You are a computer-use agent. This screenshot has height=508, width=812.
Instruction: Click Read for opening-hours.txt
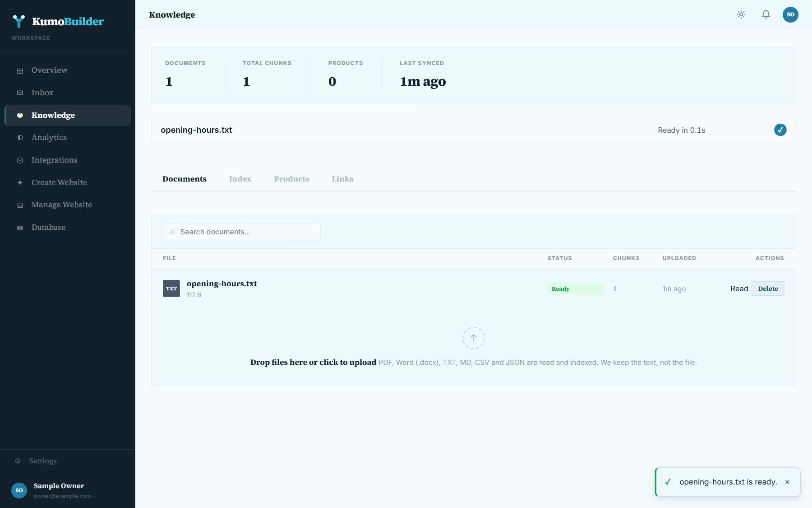click(x=739, y=289)
